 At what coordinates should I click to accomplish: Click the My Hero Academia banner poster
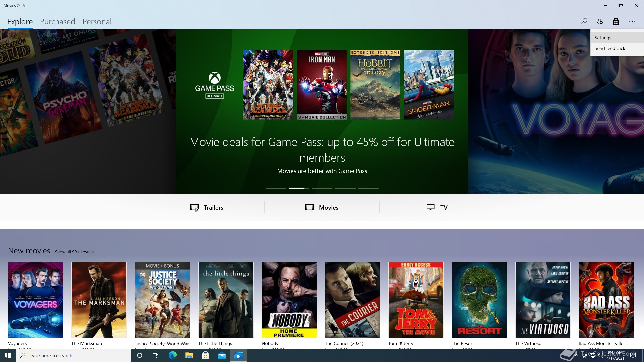point(268,85)
